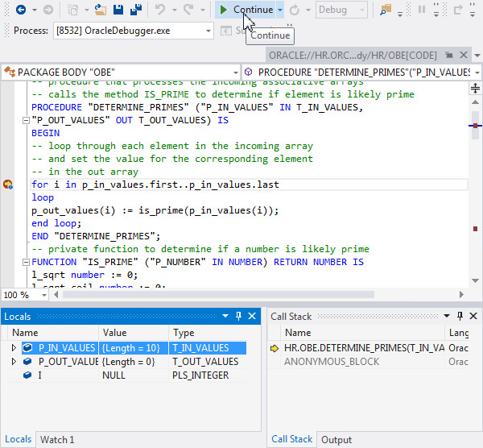Screen dimensions: 483x448
Task: Expand the P_IN_VALUES variable node
Action: 14,348
